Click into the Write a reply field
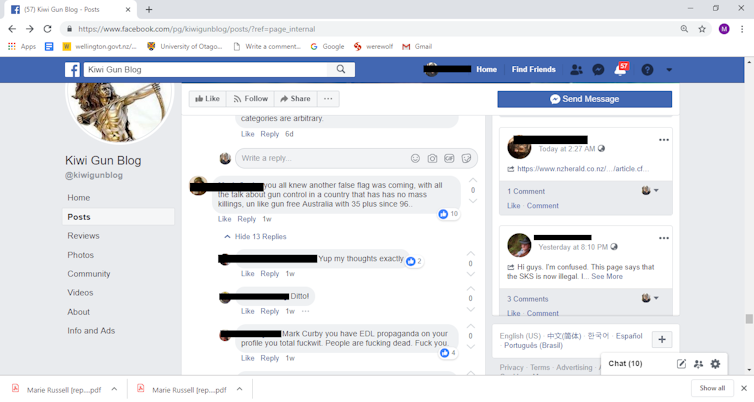The height and width of the screenshot is (402, 754). 323,158
